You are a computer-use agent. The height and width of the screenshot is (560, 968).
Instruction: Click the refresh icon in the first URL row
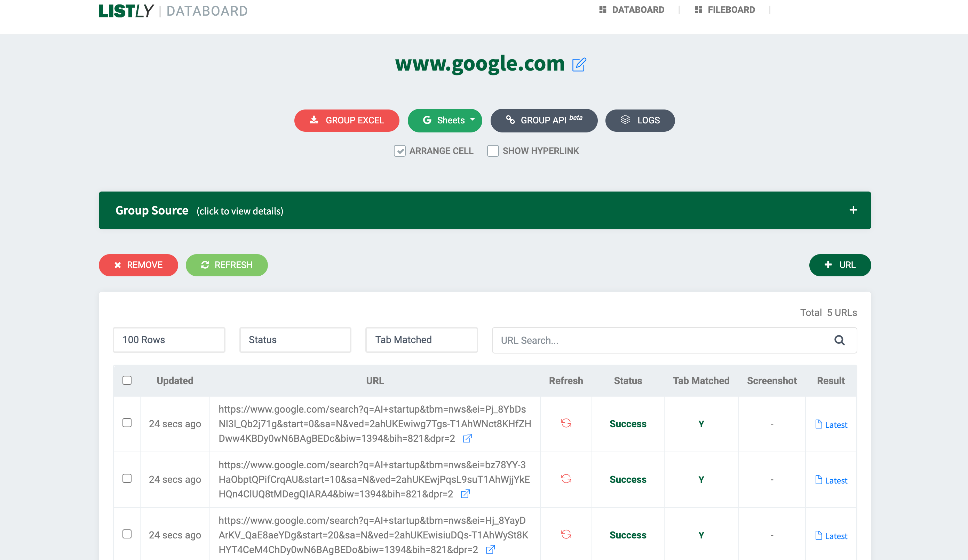tap(566, 423)
